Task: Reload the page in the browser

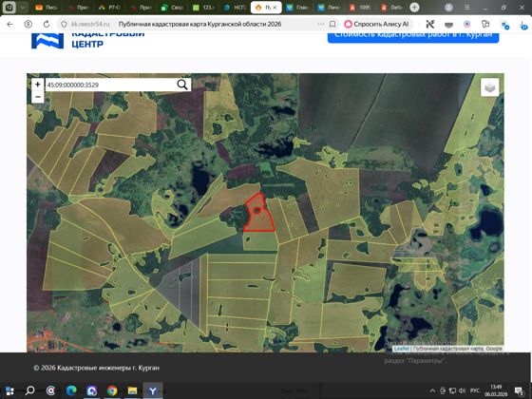Action: click(x=47, y=24)
